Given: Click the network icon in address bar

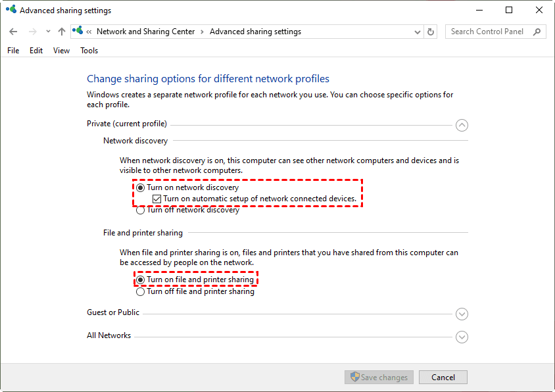Looking at the screenshot, I should [x=78, y=32].
